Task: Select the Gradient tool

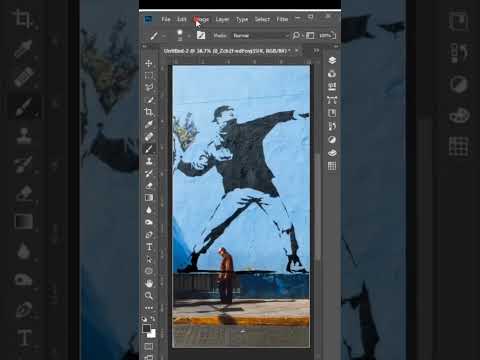Action: coord(149,198)
